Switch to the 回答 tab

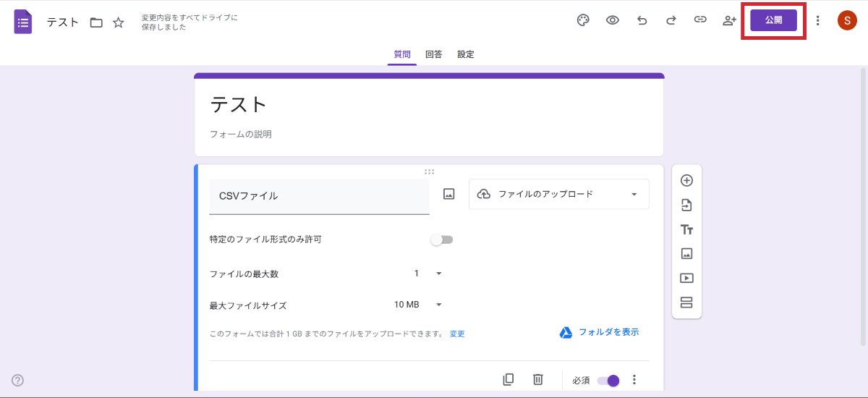click(434, 54)
